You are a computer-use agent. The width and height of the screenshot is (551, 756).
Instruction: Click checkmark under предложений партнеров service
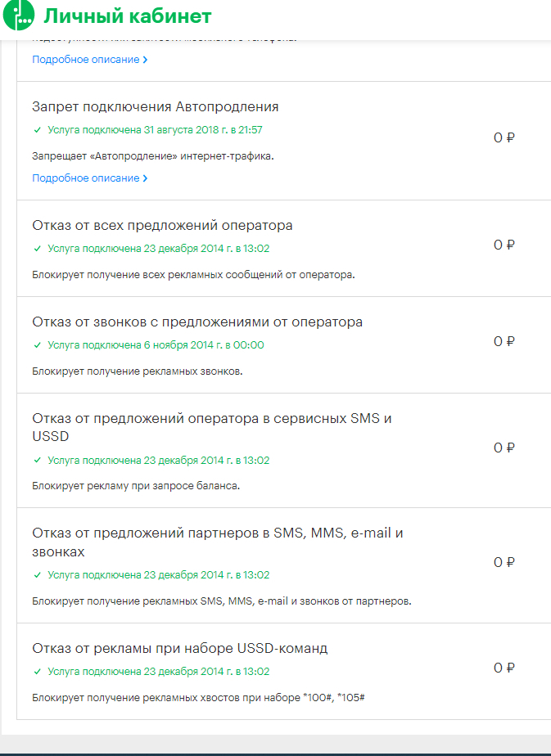[x=37, y=575]
